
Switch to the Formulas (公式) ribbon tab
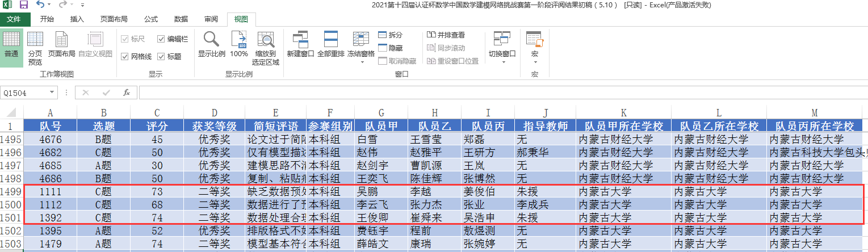click(x=151, y=19)
